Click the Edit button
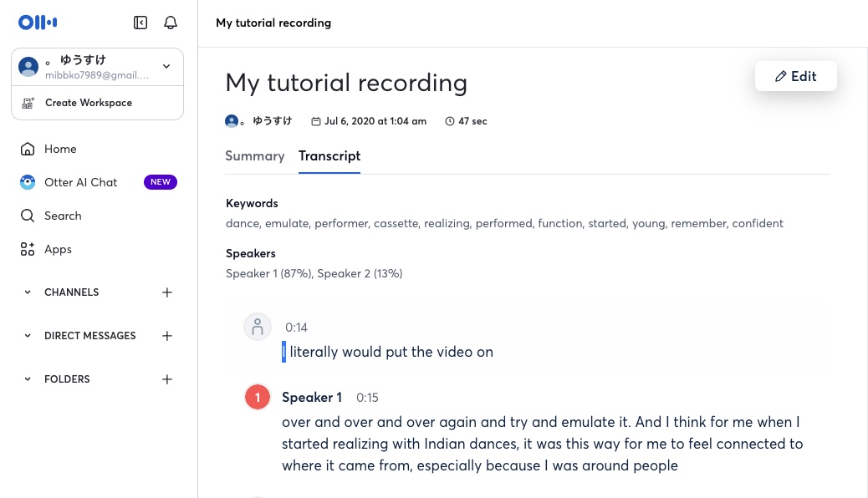Image resolution: width=868 pixels, height=498 pixels. pyautogui.click(x=795, y=76)
